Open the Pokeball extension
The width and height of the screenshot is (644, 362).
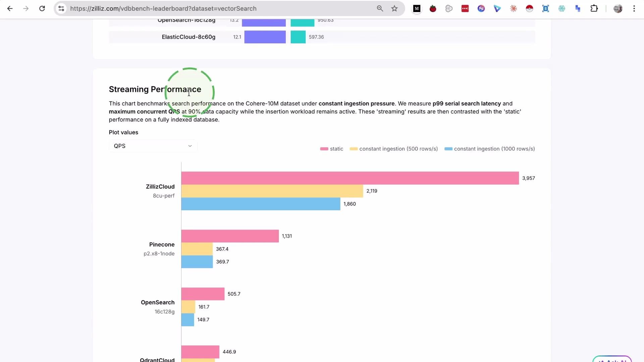pyautogui.click(x=529, y=9)
